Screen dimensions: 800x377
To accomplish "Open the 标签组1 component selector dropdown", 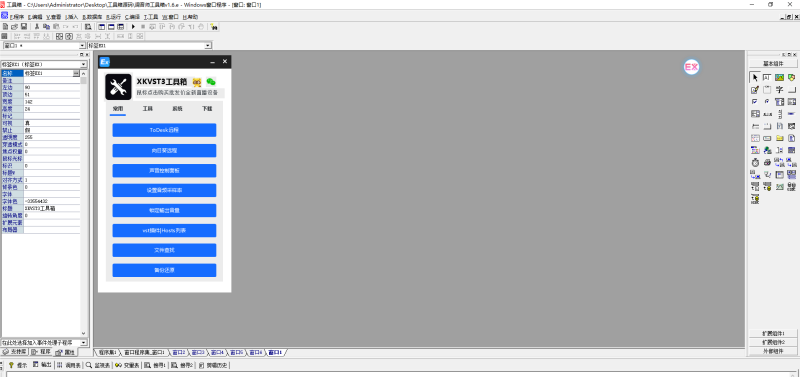I will click(x=208, y=46).
